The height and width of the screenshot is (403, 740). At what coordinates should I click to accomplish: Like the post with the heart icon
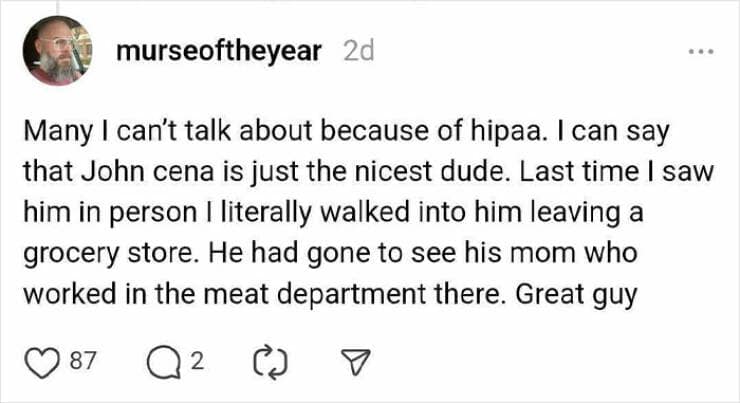point(41,361)
